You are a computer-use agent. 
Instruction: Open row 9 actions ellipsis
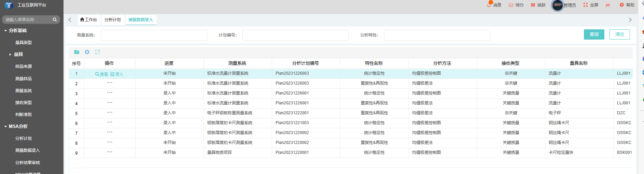[x=110, y=152]
